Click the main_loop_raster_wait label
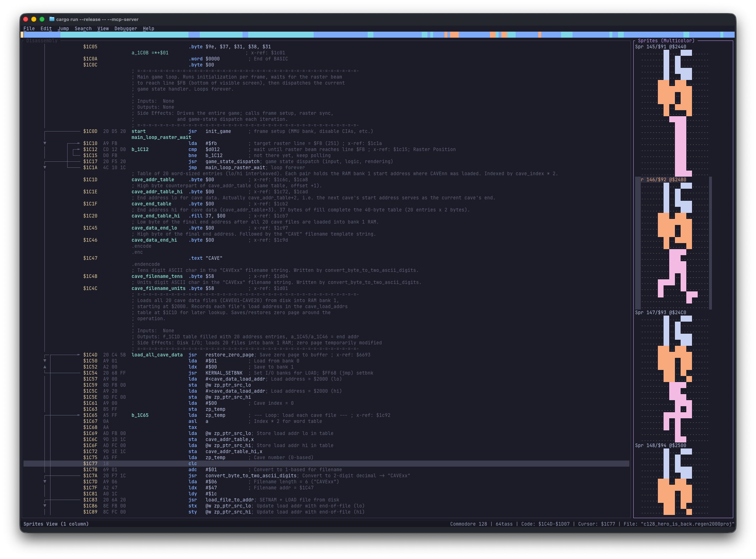756x559 pixels. (161, 137)
